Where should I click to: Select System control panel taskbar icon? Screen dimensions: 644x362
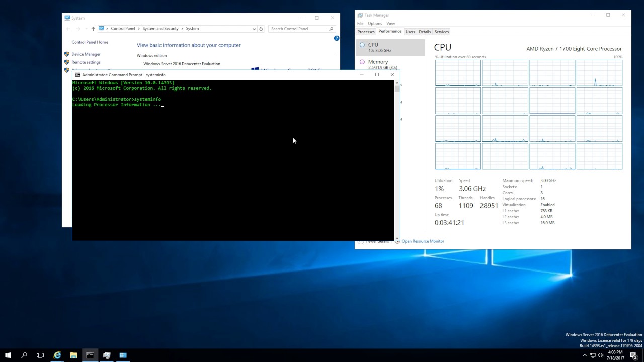(x=123, y=355)
